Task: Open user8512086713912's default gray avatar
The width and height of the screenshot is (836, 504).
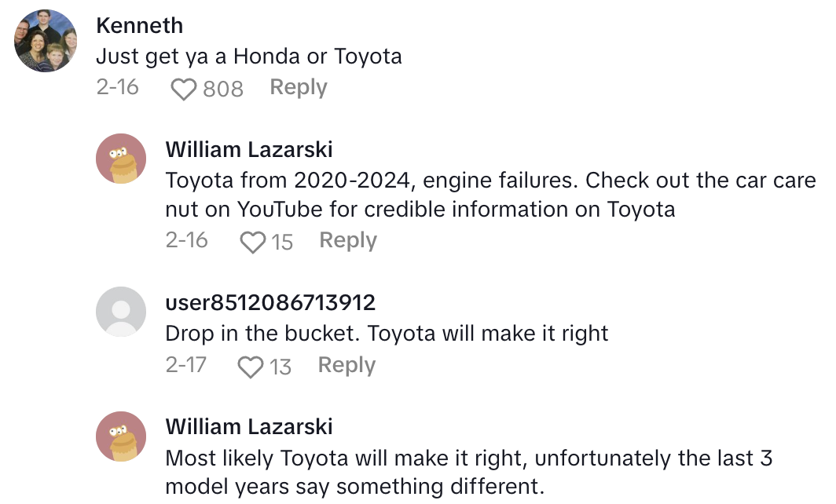Action: pyautogui.click(x=121, y=312)
